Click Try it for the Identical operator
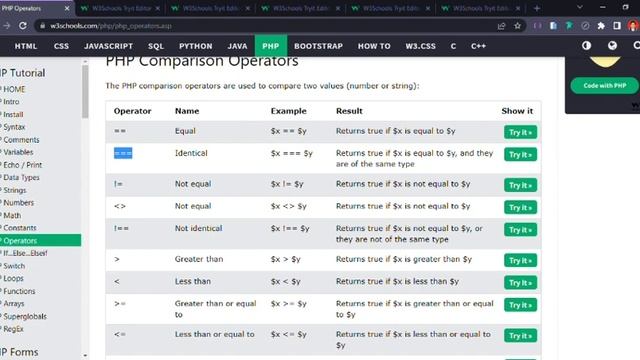 coord(520,155)
